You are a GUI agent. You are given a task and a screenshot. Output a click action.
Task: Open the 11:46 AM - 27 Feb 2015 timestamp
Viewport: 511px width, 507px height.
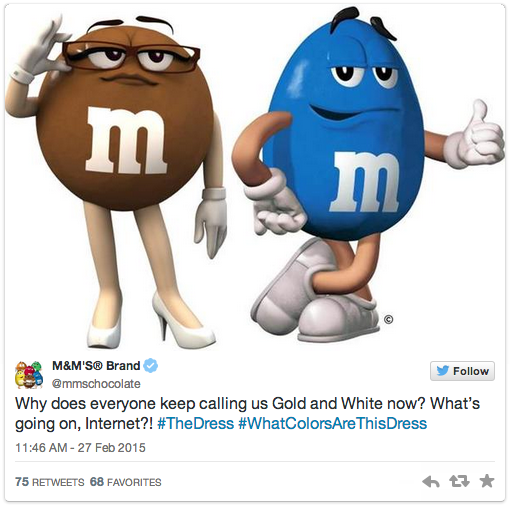(80, 447)
